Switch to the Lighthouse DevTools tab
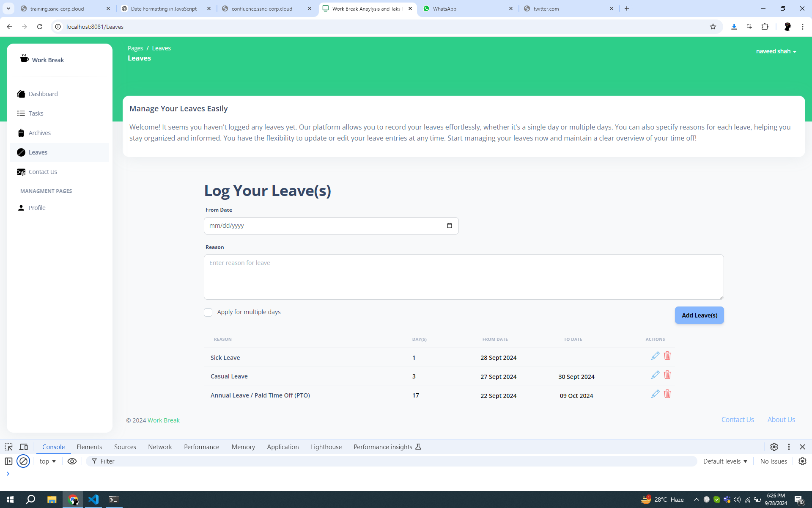812x508 pixels. pyautogui.click(x=326, y=447)
